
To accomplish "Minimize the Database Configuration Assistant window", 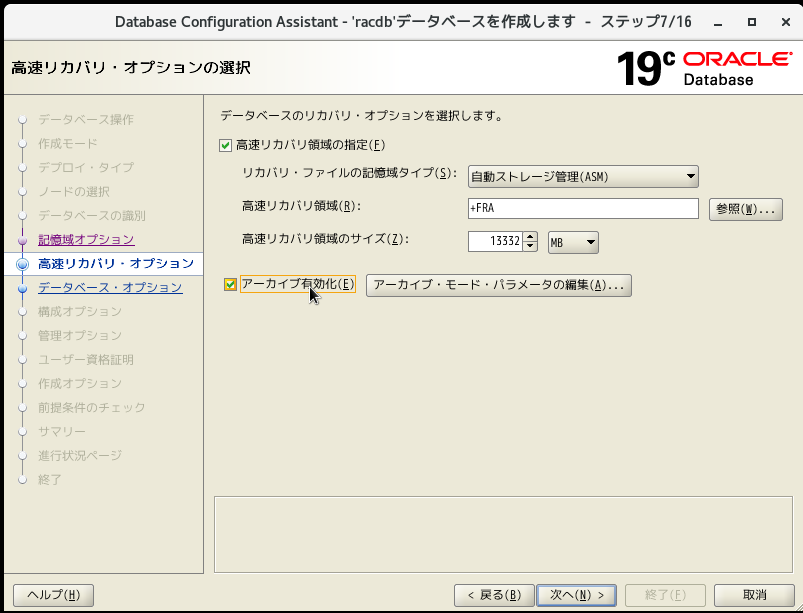I will pyautogui.click(x=719, y=22).
